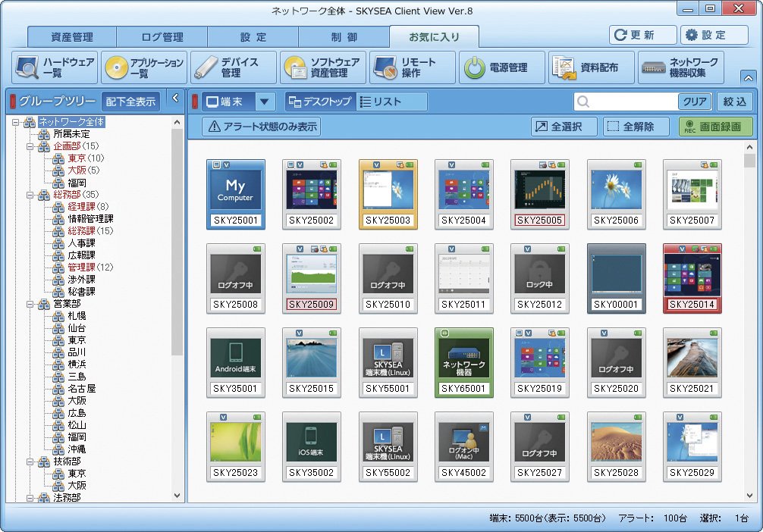Select Linux terminal SKY55001

[388, 363]
